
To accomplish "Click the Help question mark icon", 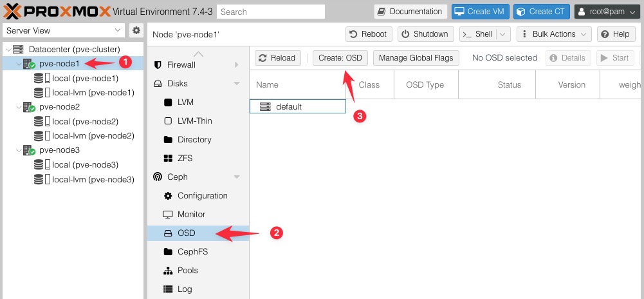I will pos(605,34).
